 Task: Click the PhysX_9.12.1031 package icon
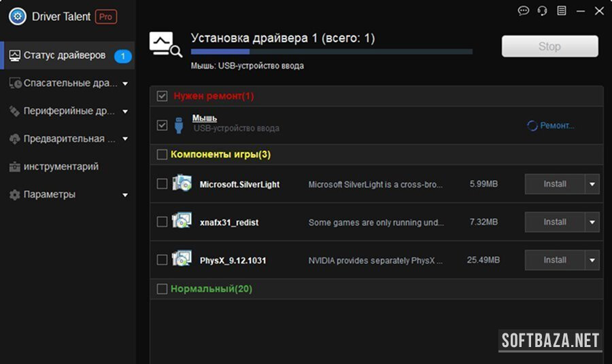click(x=182, y=258)
